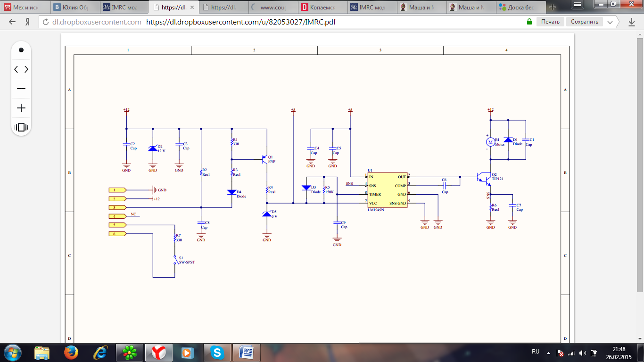Click the 150K resistor R5 label
The height and width of the screenshot is (362, 644).
click(330, 192)
